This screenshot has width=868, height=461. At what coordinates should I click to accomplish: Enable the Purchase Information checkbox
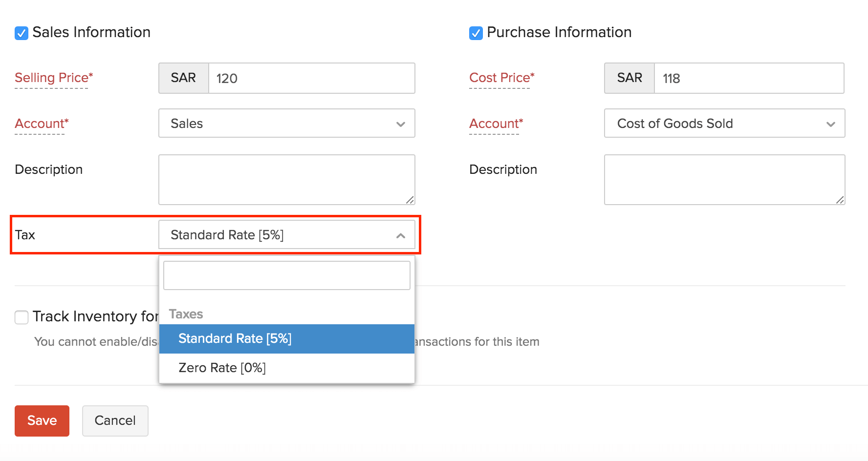click(476, 33)
